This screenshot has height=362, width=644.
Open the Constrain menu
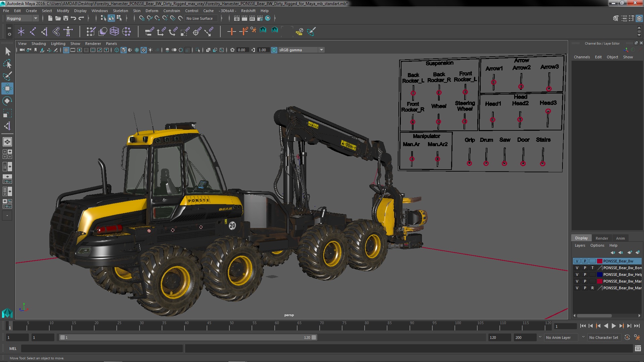172,11
